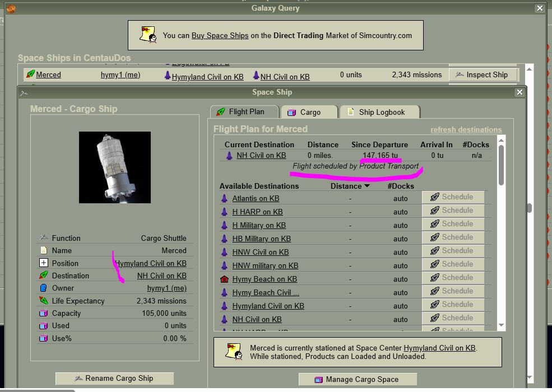
Task: Click the red house icon for Hymy Beach
Action: coord(224,279)
